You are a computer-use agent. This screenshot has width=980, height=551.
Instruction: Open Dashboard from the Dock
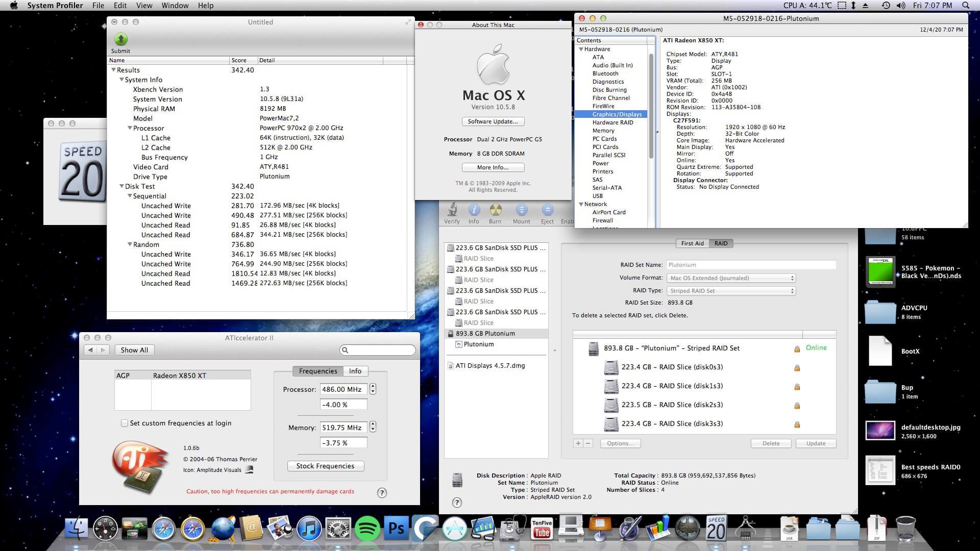[x=106, y=529]
